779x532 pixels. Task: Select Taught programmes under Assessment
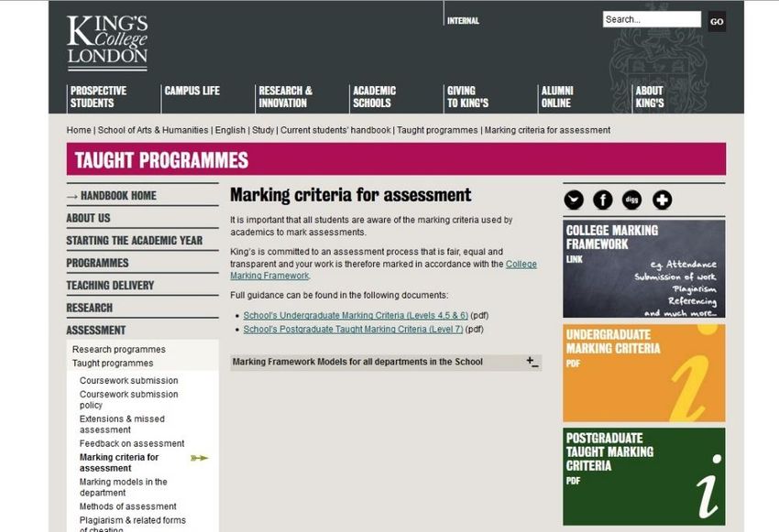pyautogui.click(x=113, y=364)
